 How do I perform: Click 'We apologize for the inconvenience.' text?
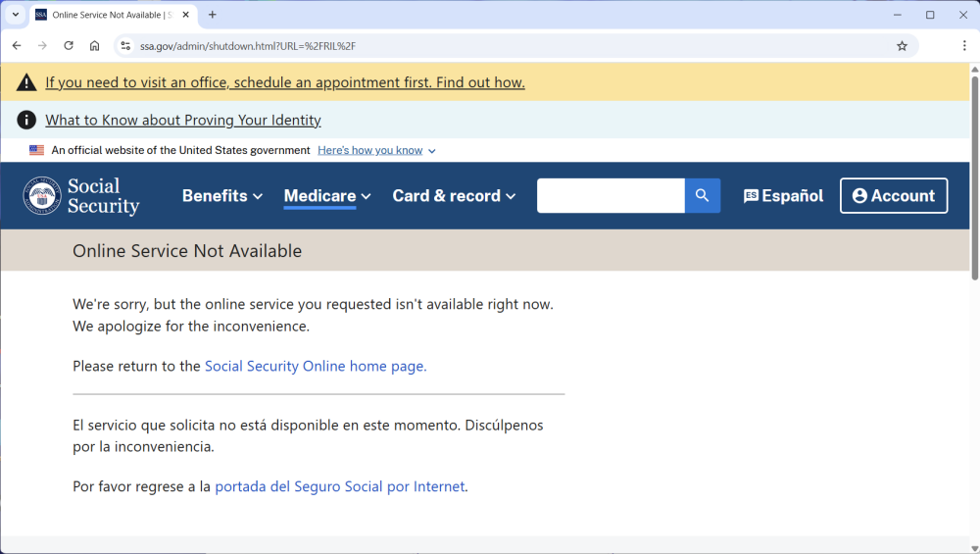191,327
